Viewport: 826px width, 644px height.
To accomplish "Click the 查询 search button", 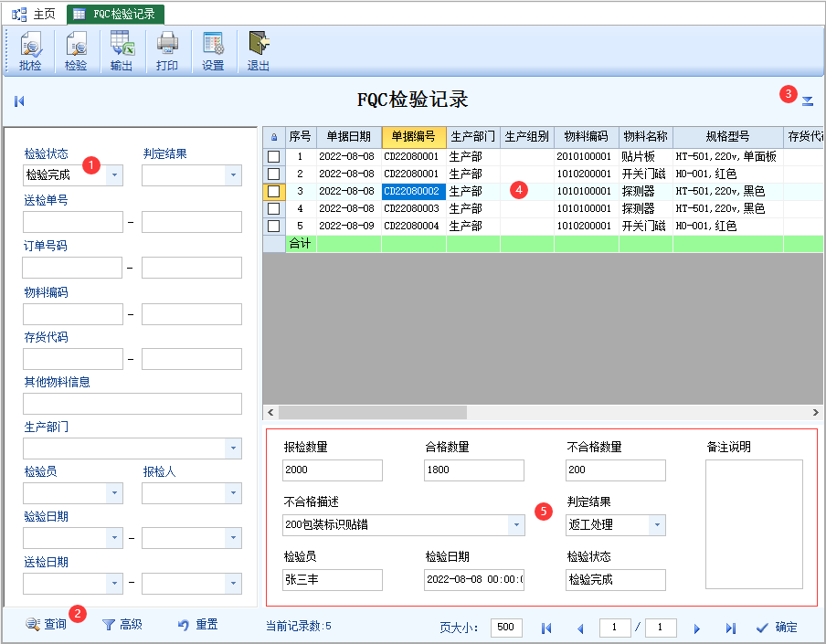I will (47, 625).
